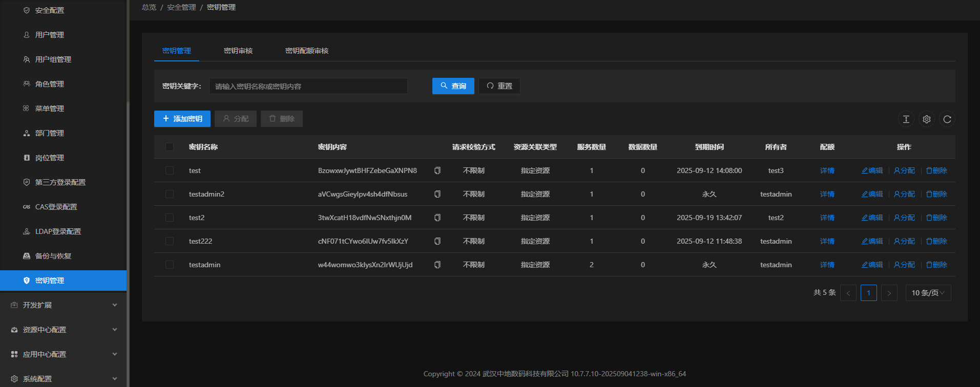Copy the test2 row key content
Viewport: 980px width, 387px height.
coord(437,218)
